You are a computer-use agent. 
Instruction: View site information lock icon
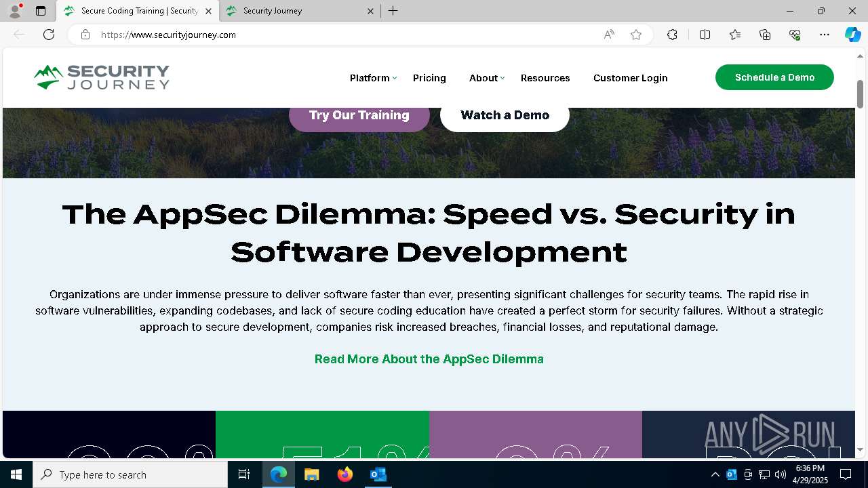(x=85, y=35)
